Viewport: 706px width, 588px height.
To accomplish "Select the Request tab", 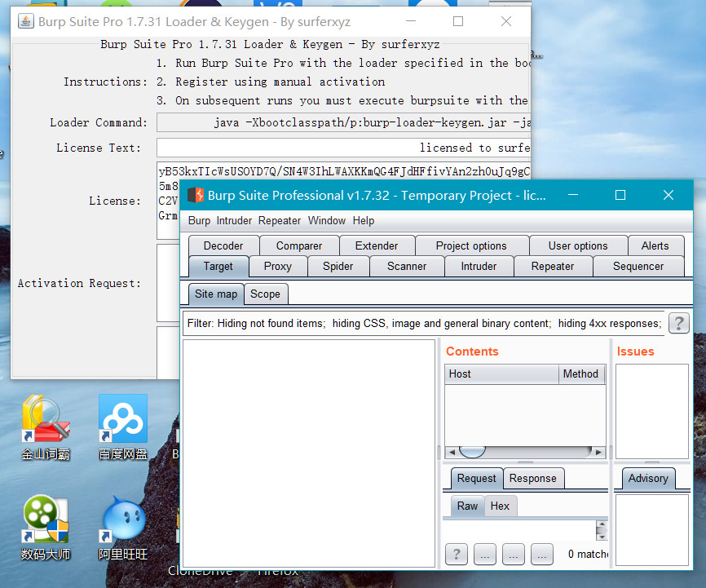I will coord(476,478).
